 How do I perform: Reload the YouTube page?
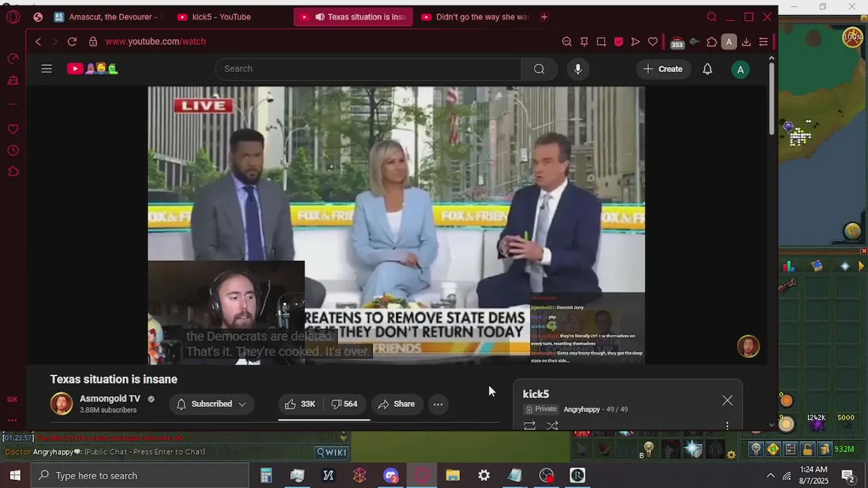(x=72, y=41)
